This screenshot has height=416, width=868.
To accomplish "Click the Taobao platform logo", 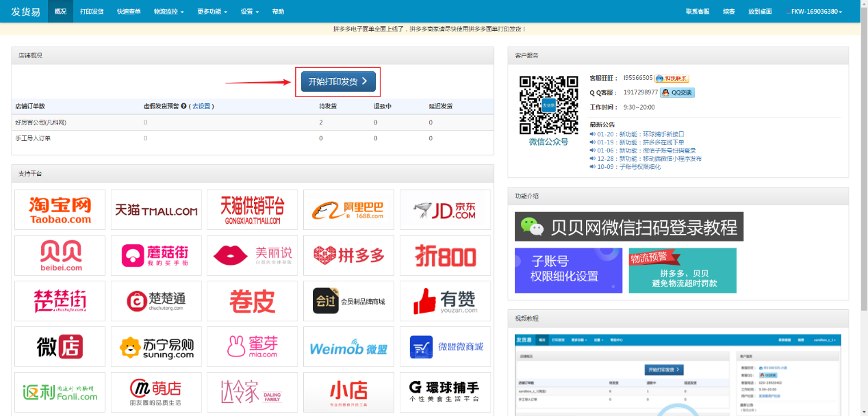I will 60,209.
